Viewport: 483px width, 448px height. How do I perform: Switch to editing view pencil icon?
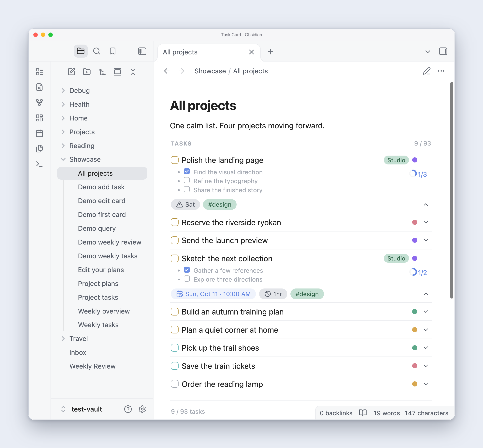427,71
